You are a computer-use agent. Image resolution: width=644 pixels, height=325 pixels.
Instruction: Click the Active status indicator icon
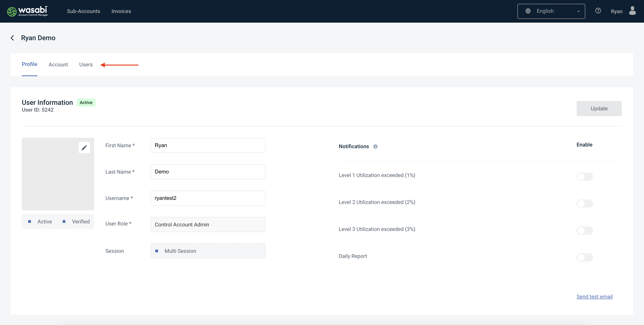click(x=29, y=221)
